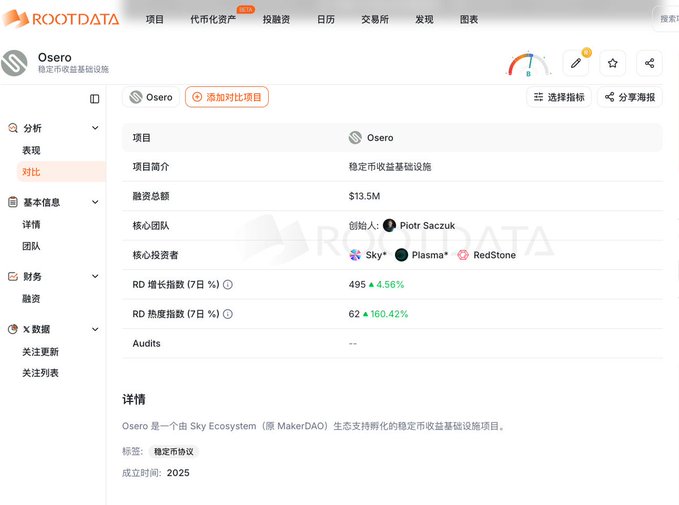This screenshot has height=505, width=679.
Task: Click the plus icon in 添加对比项目
Action: tap(197, 97)
